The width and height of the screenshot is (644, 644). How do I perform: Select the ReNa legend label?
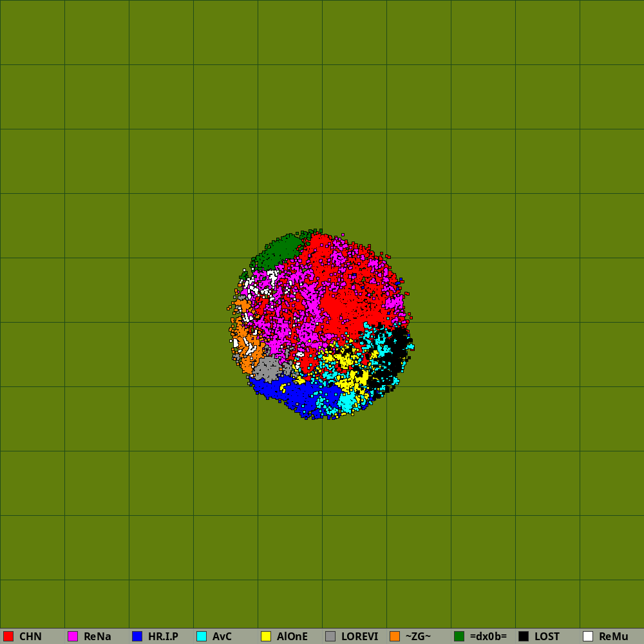click(97, 637)
